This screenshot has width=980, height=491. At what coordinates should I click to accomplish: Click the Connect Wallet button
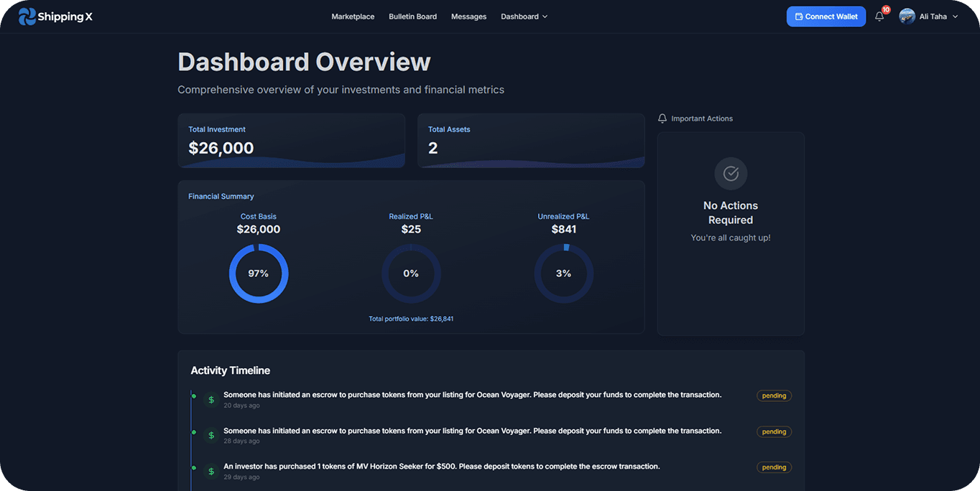(x=826, y=17)
